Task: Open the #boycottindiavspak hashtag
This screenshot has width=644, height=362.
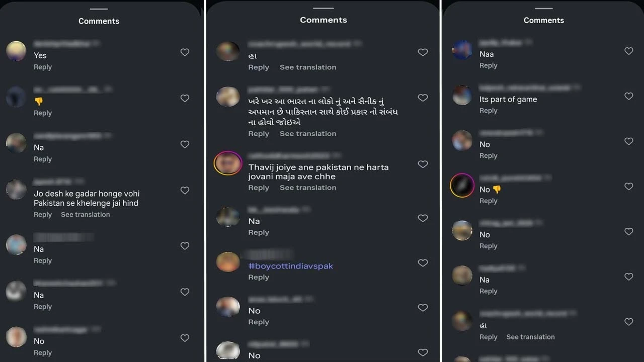Action: (x=290, y=266)
